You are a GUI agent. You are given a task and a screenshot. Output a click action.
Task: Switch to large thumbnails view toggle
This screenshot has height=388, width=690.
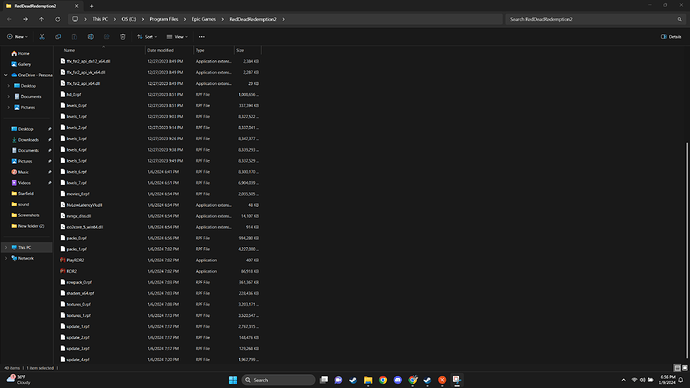click(x=684, y=368)
